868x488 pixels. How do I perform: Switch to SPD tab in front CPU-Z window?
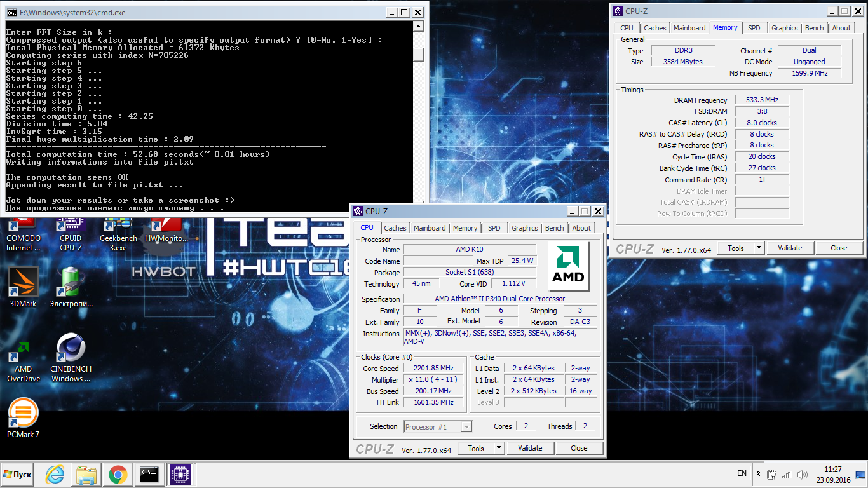[x=494, y=228]
